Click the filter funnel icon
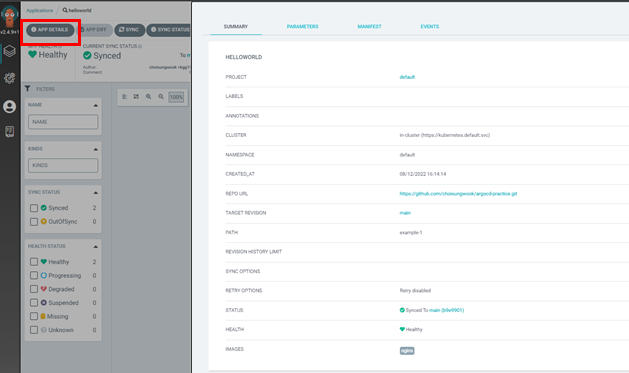This screenshot has height=373, width=629. [x=27, y=89]
